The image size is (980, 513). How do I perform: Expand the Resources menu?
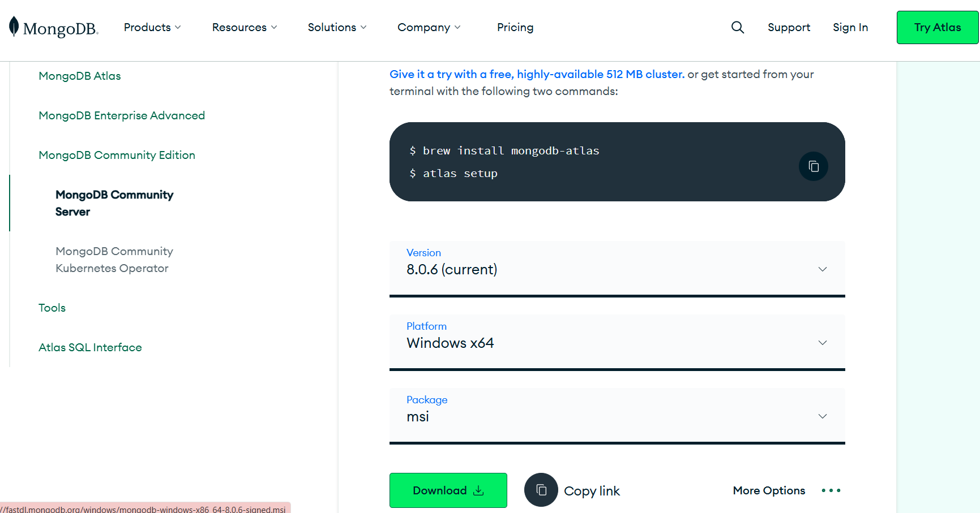click(245, 27)
